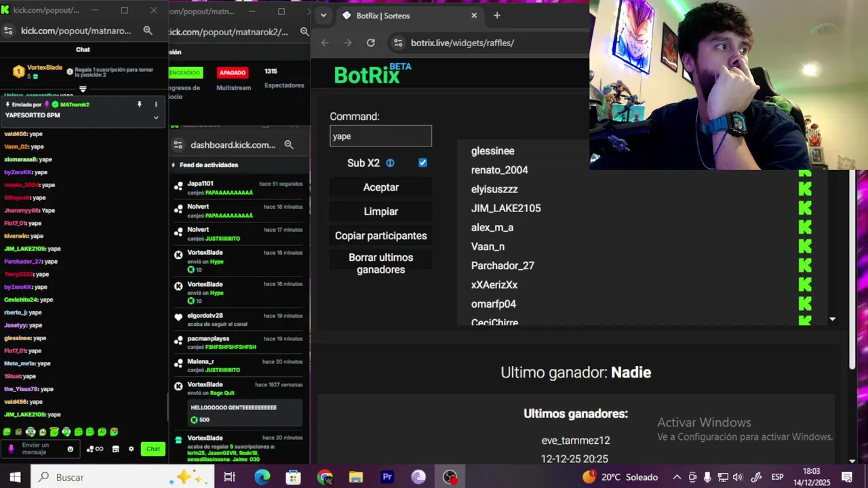Open chat settings gear

[131, 449]
